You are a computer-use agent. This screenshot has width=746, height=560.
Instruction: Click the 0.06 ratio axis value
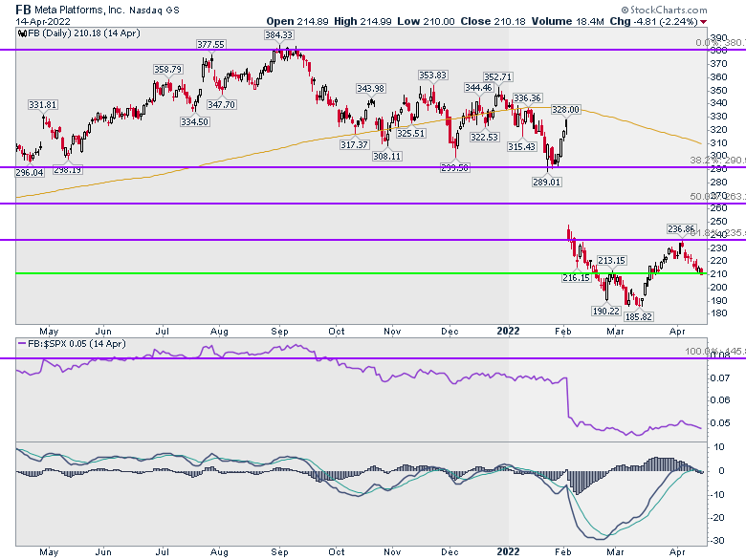(719, 399)
